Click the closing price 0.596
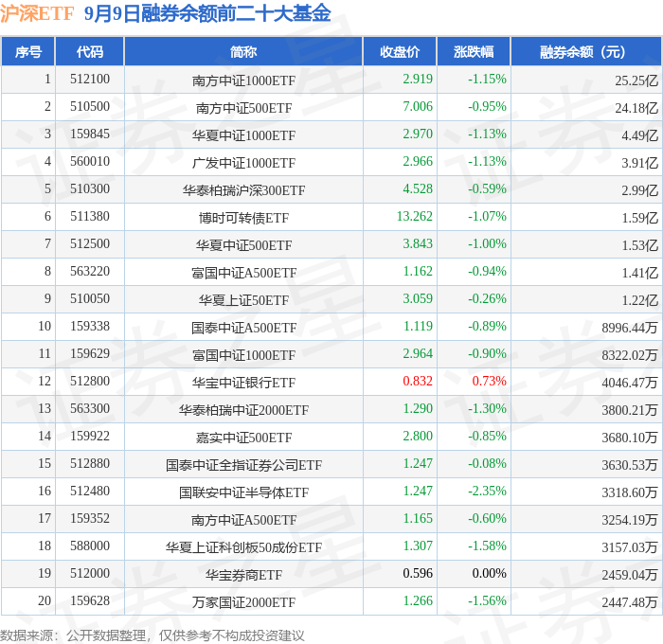This screenshot has width=663, height=644. tap(418, 573)
